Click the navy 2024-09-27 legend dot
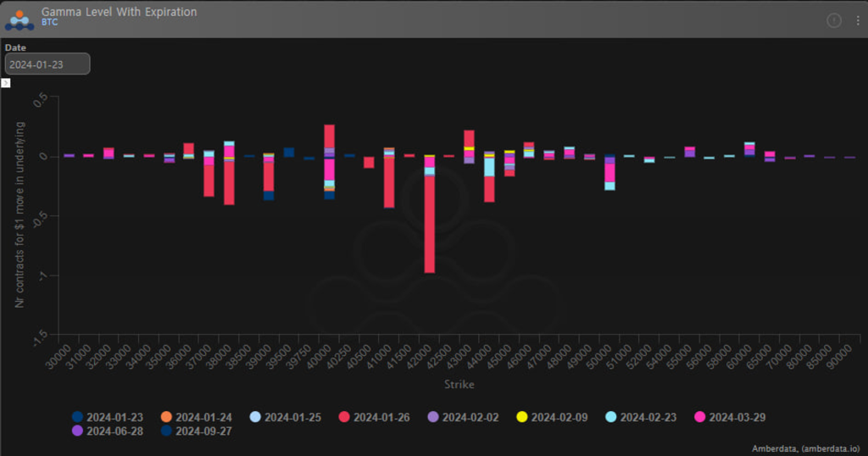The width and height of the screenshot is (868, 456). [x=166, y=431]
